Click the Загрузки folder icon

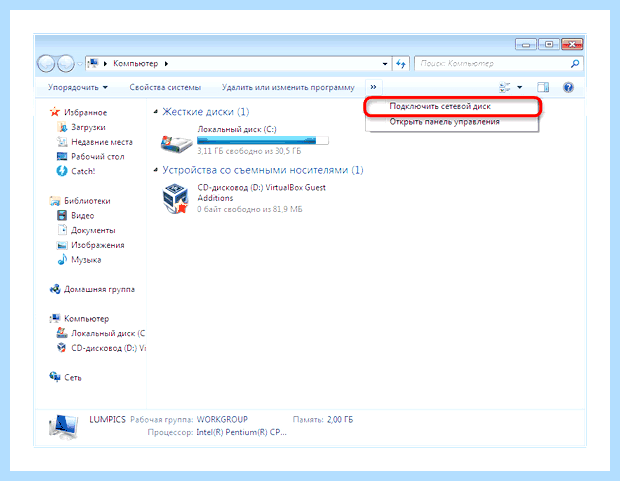click(62, 127)
